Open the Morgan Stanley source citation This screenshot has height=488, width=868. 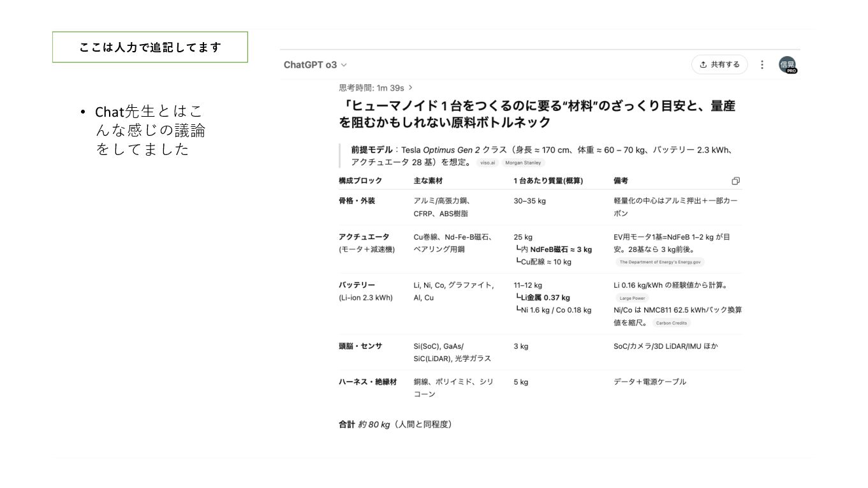click(523, 163)
